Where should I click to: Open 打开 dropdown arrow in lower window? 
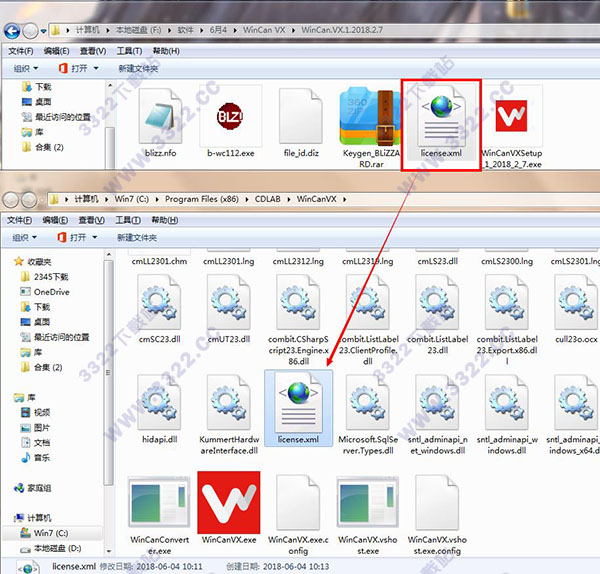95,238
